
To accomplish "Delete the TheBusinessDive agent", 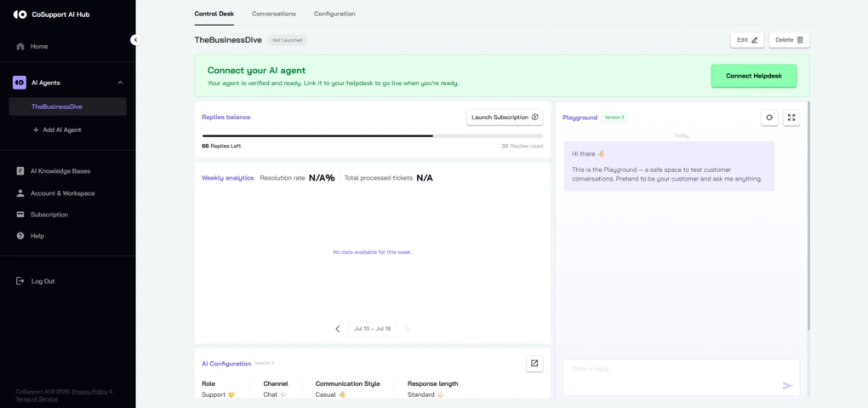I will 790,40.
